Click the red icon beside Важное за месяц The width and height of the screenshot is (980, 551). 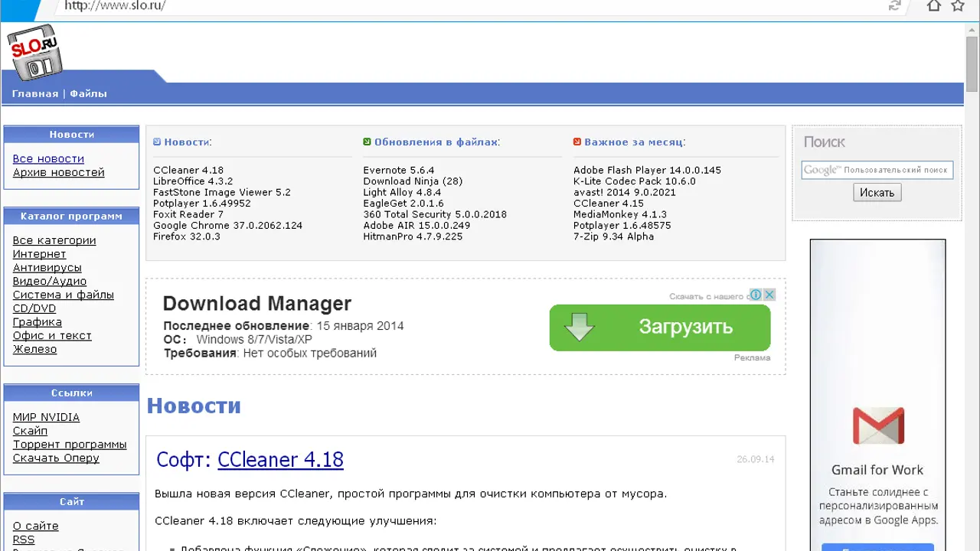pyautogui.click(x=577, y=142)
